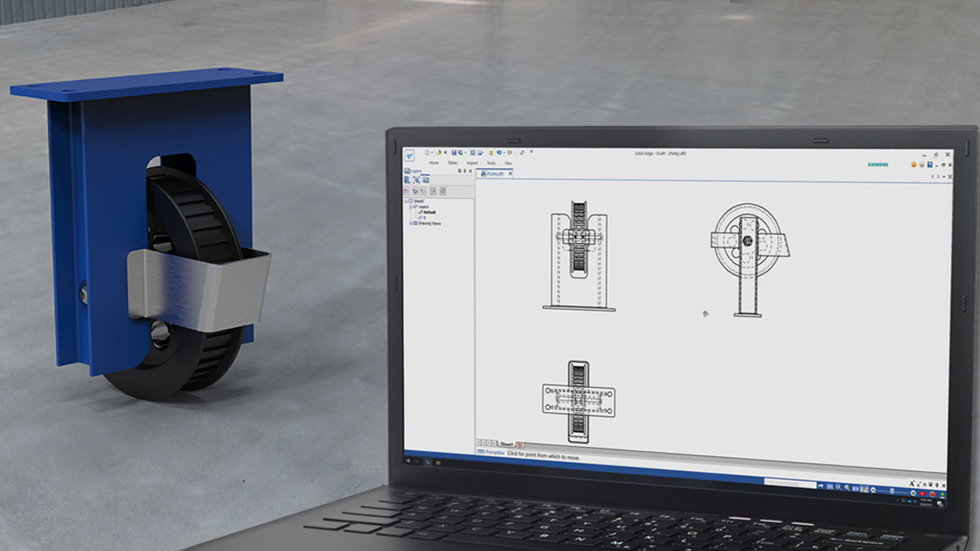Expand the Drawing Views node

pos(411,223)
